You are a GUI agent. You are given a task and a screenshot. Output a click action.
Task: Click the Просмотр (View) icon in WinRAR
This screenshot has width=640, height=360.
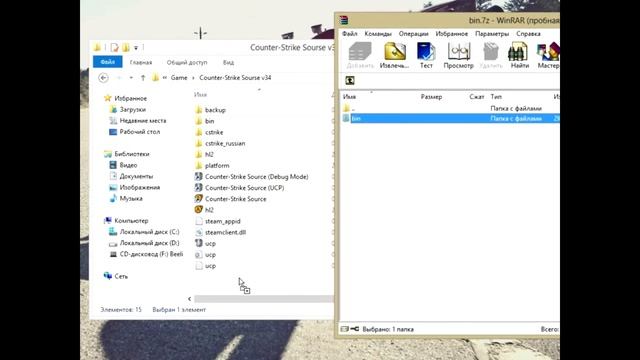point(458,56)
